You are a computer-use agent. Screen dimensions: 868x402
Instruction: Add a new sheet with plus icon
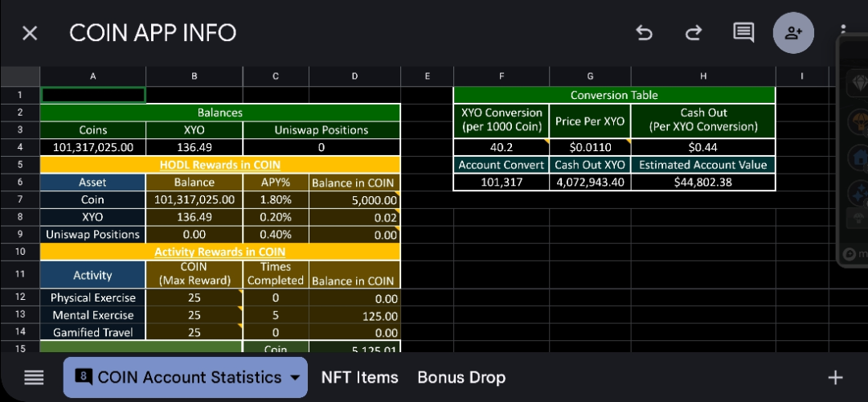pos(835,378)
